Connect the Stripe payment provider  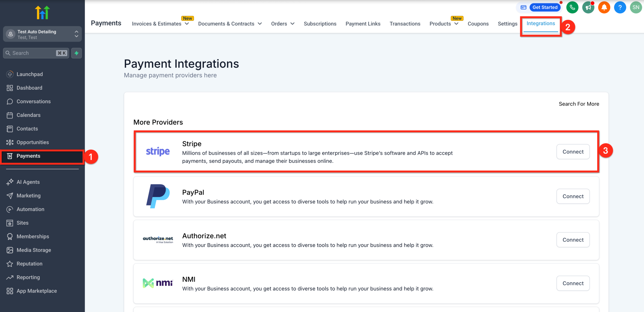pyautogui.click(x=573, y=151)
